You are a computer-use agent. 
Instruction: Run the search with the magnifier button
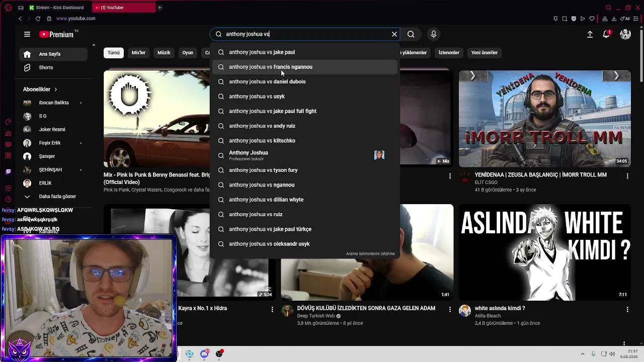(411, 34)
